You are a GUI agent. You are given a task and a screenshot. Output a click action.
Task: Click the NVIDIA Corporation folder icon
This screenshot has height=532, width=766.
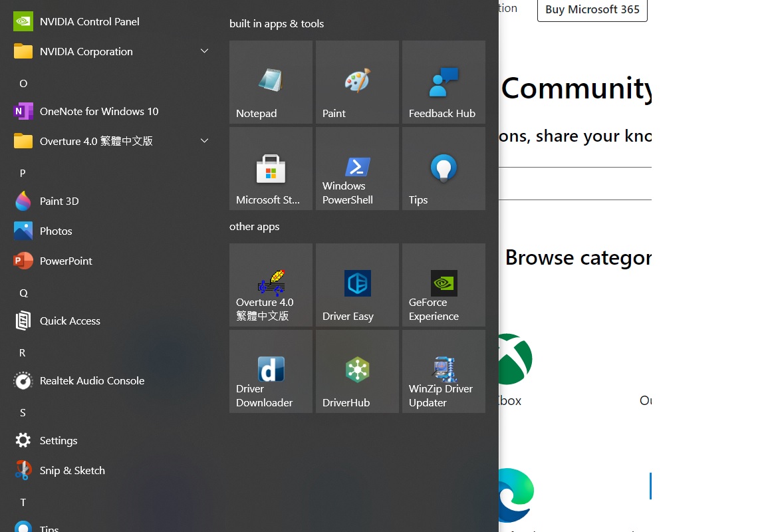tap(23, 51)
